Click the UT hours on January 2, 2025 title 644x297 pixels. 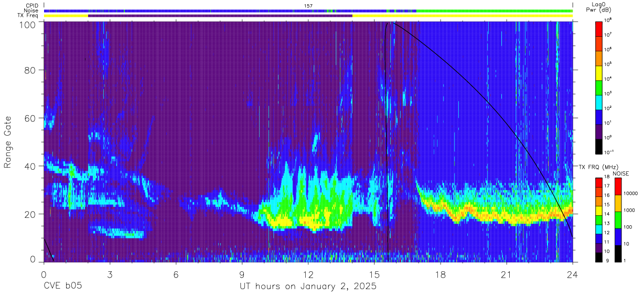(x=308, y=287)
